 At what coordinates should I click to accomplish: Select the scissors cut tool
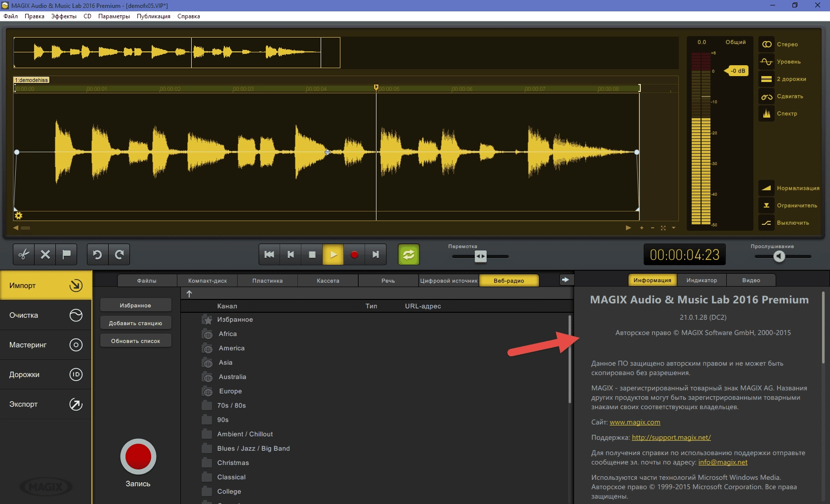click(24, 254)
